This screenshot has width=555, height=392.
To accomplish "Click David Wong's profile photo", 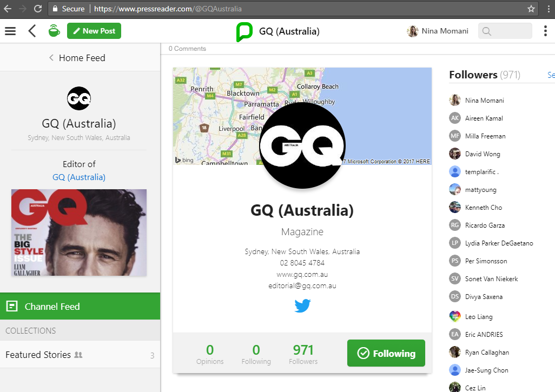I will (455, 154).
